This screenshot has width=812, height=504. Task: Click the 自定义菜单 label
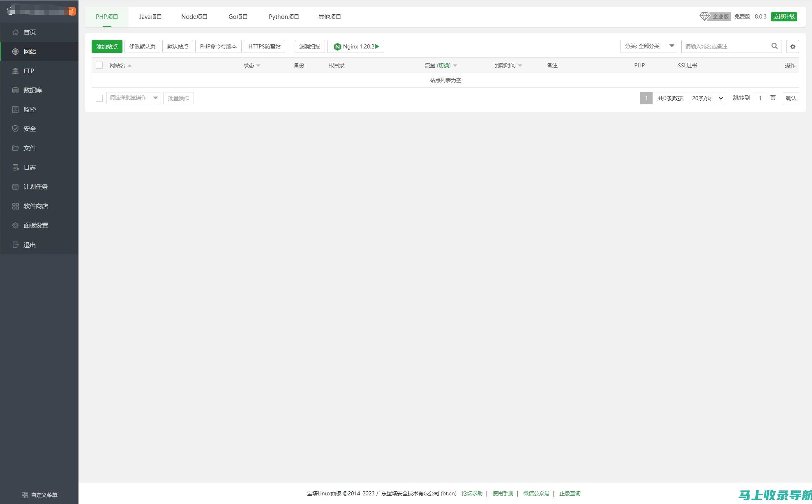[x=44, y=495]
